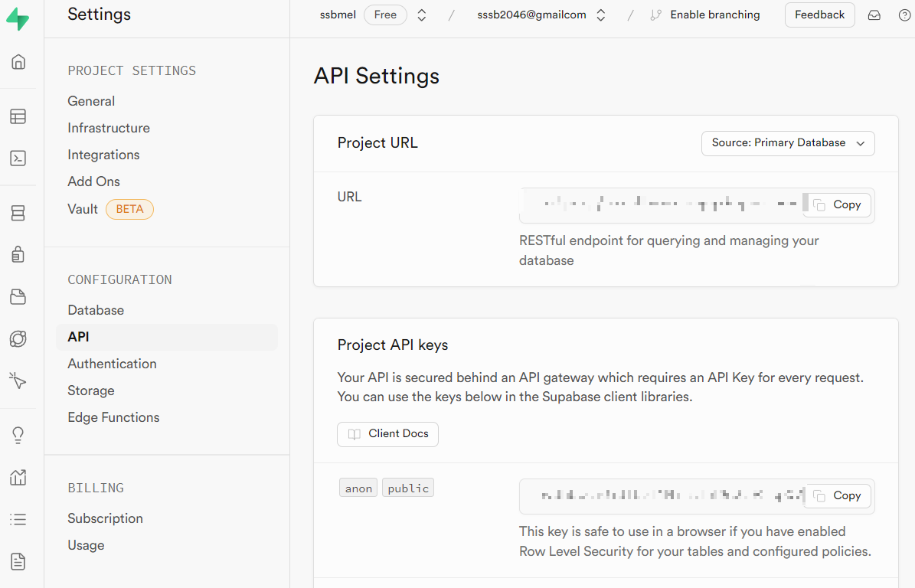The width and height of the screenshot is (915, 588).
Task: Open the Authentication lock icon
Action: [x=18, y=254]
